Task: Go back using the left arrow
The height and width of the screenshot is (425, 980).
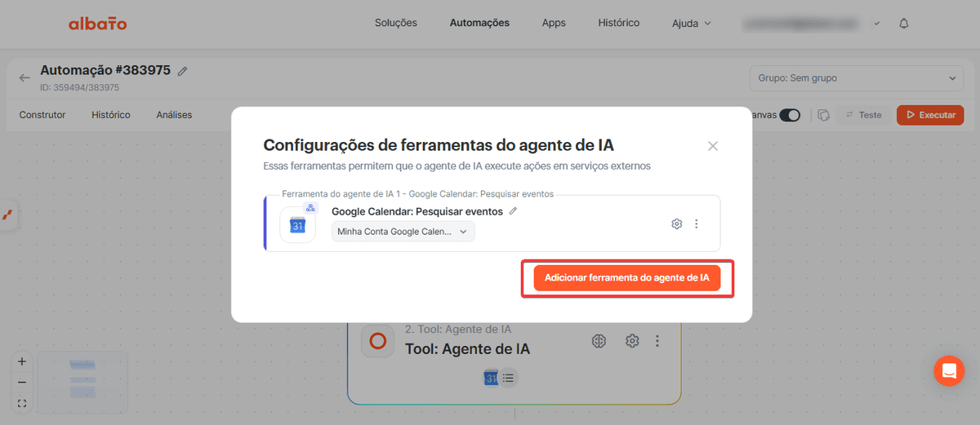Action: coord(24,77)
